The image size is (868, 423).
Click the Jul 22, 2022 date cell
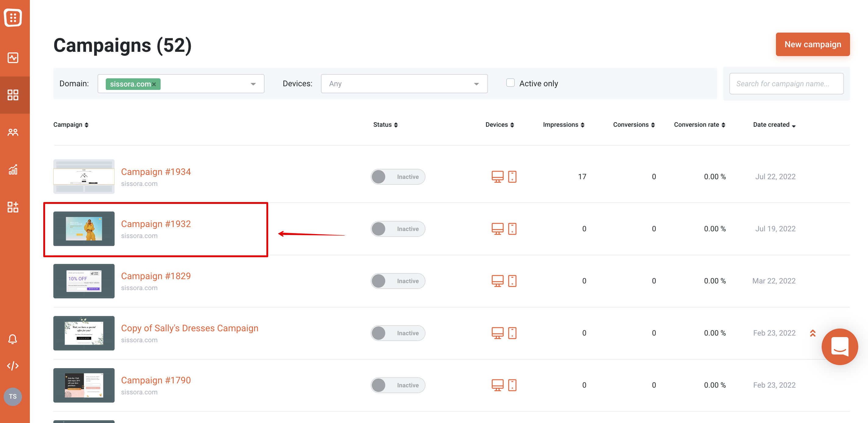point(775,177)
